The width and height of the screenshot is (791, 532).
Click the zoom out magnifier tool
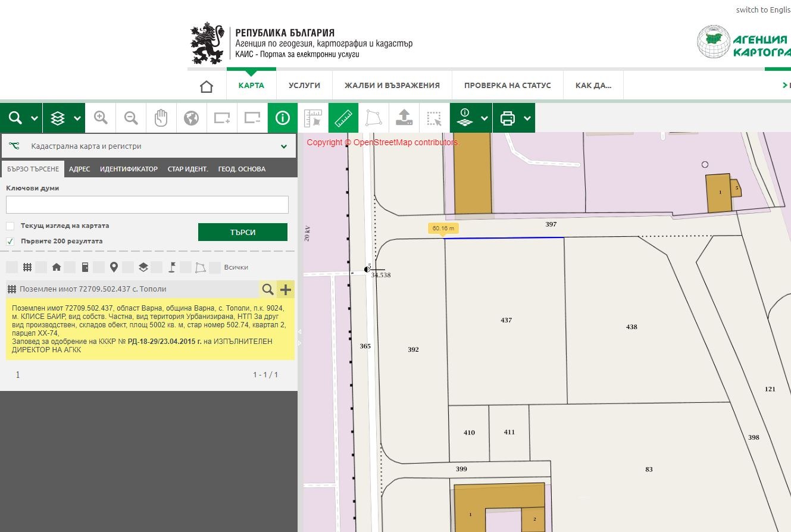coord(131,118)
